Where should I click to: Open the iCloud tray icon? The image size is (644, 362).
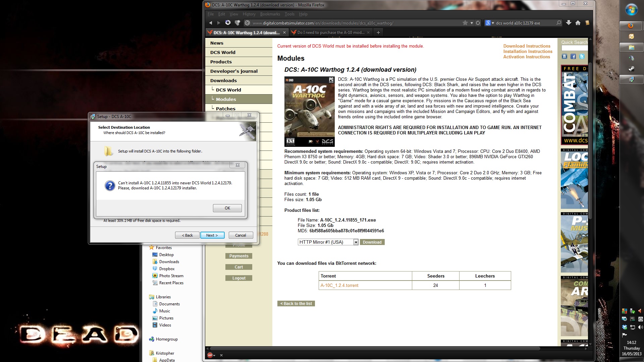tap(640, 319)
